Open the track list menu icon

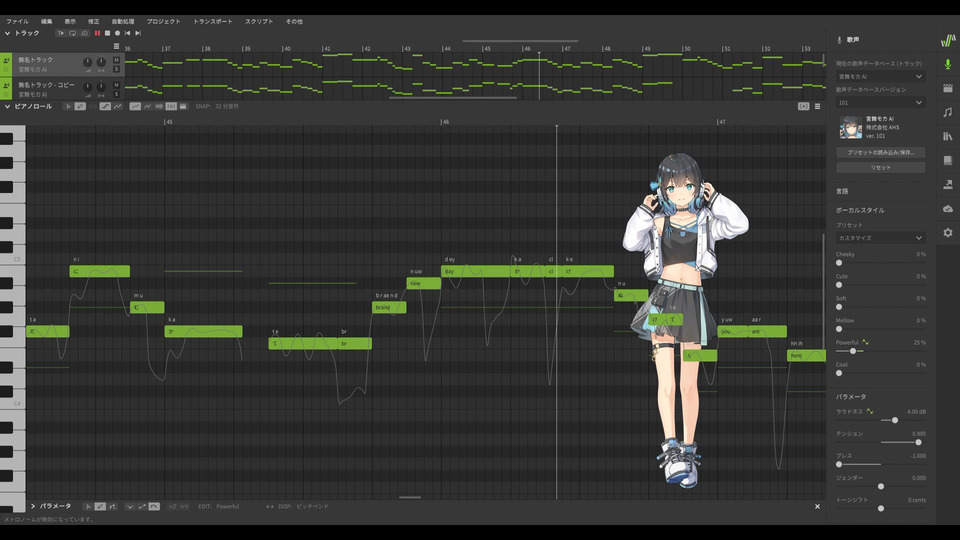(116, 47)
